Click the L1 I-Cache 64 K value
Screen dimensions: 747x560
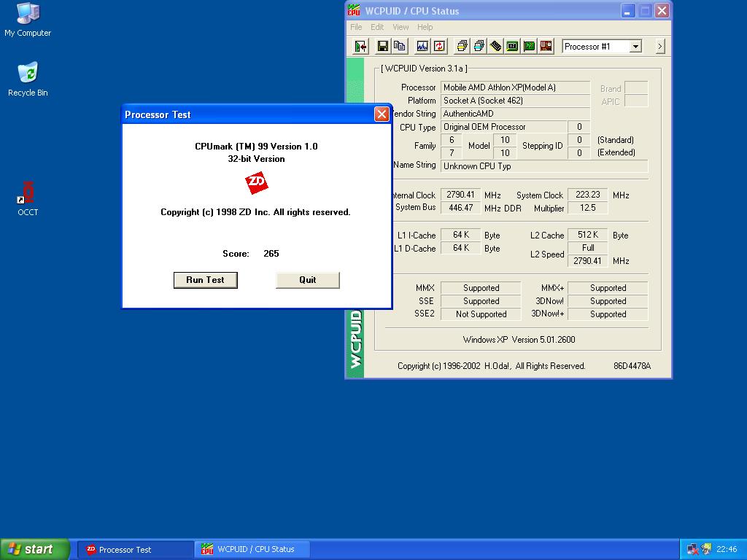point(460,235)
